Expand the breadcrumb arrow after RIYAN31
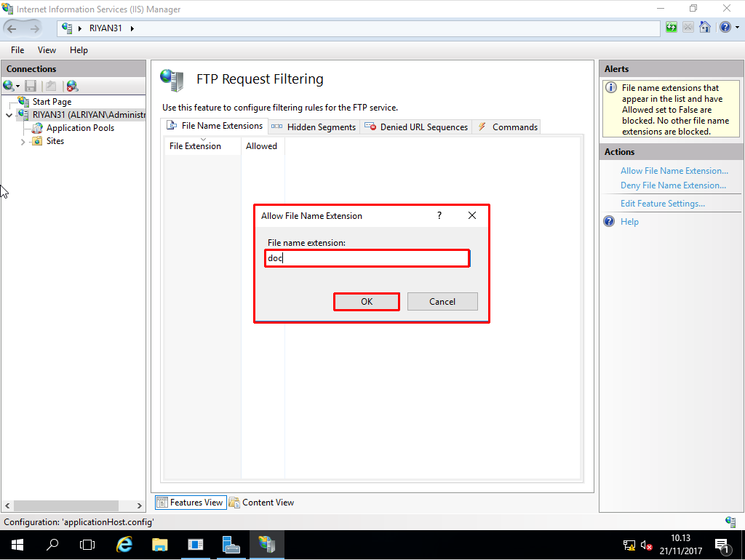 click(132, 28)
